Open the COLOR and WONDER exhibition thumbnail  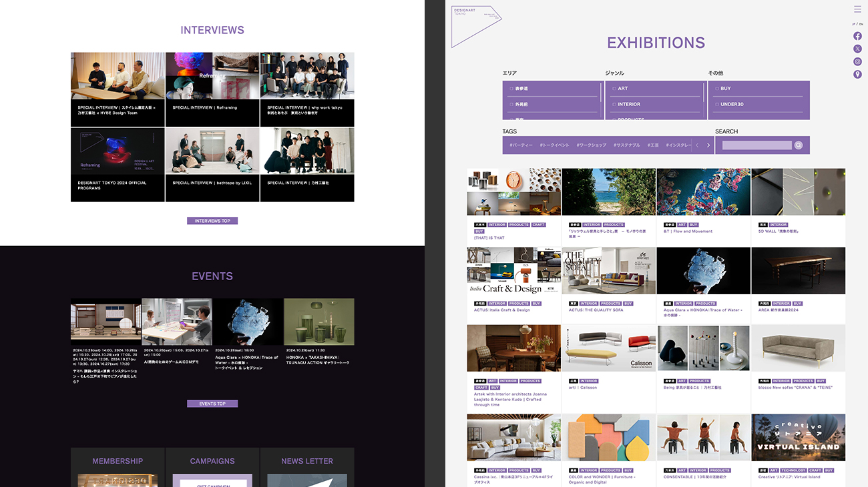tap(609, 438)
